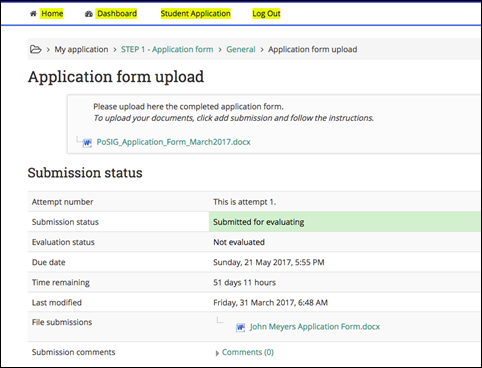This screenshot has height=368, width=482.
Task: Click the green Submitted for evaluating cell
Action: point(345,222)
